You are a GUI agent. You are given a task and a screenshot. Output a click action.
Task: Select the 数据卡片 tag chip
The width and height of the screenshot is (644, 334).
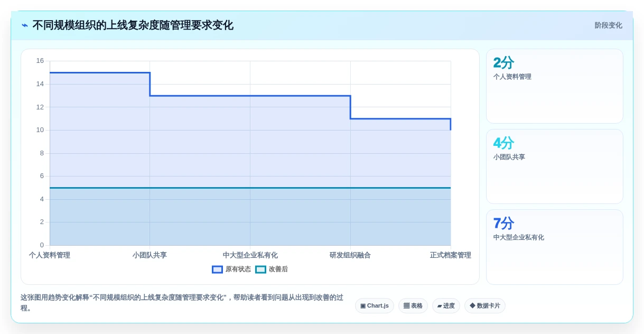pos(485,306)
